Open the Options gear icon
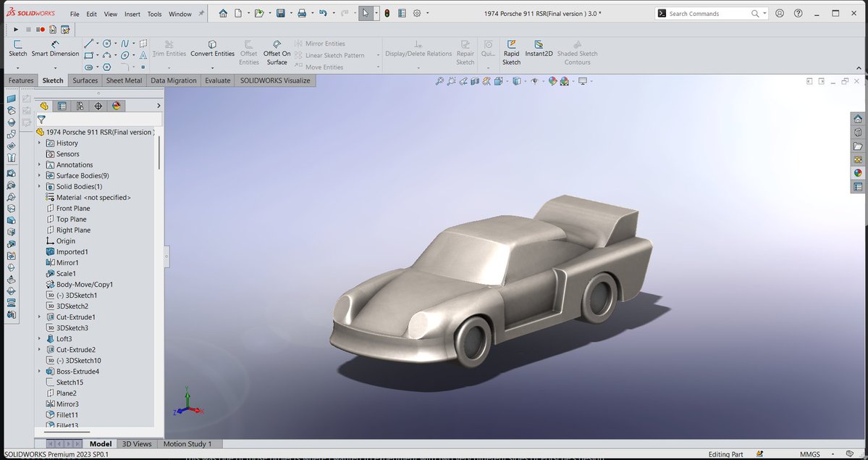This screenshot has height=460, width=868. [x=417, y=13]
